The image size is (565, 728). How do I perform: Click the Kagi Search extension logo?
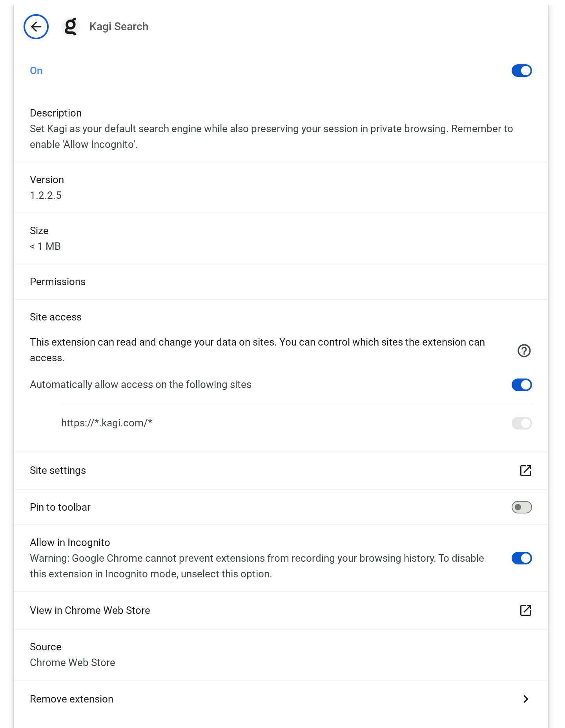71,27
